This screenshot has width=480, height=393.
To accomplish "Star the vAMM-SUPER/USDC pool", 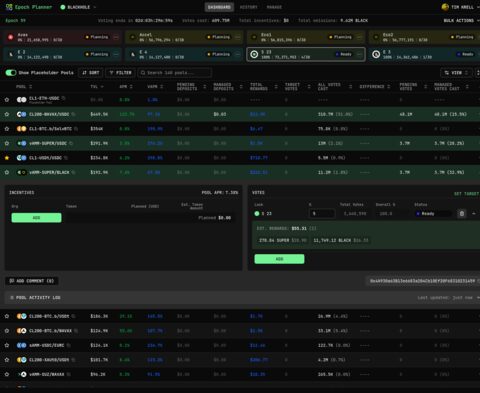I will tap(7, 143).
